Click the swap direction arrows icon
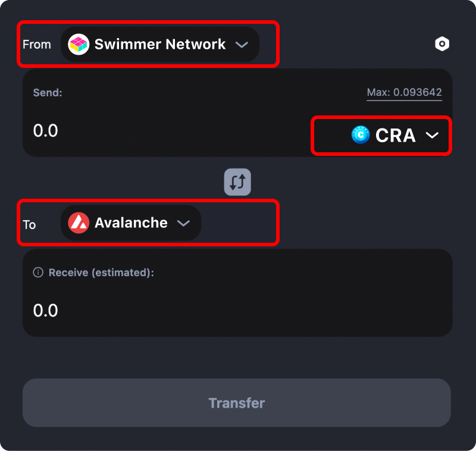Image resolution: width=476 pixels, height=451 pixels. [x=237, y=182]
